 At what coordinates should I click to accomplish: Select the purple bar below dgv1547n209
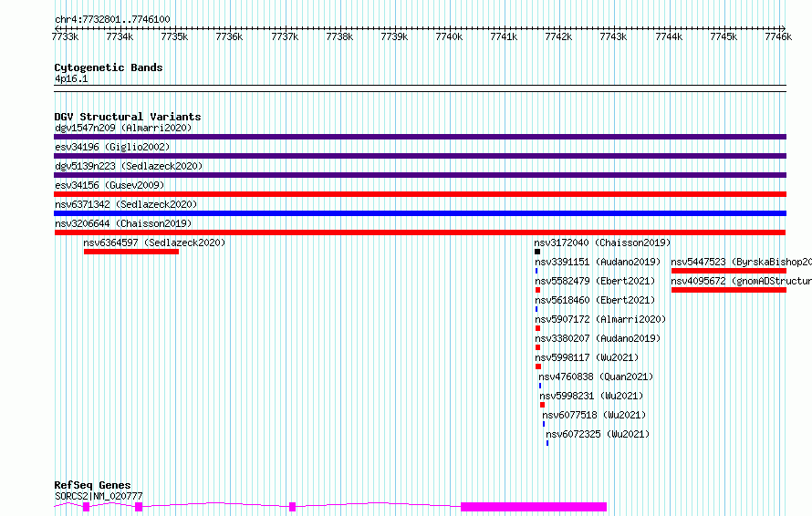click(420, 137)
